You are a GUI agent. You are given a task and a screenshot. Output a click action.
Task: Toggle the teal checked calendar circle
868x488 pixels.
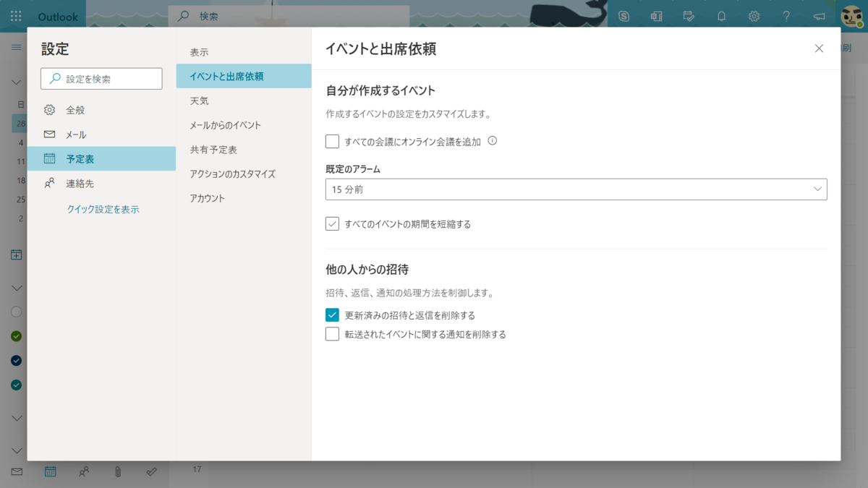tap(16, 385)
